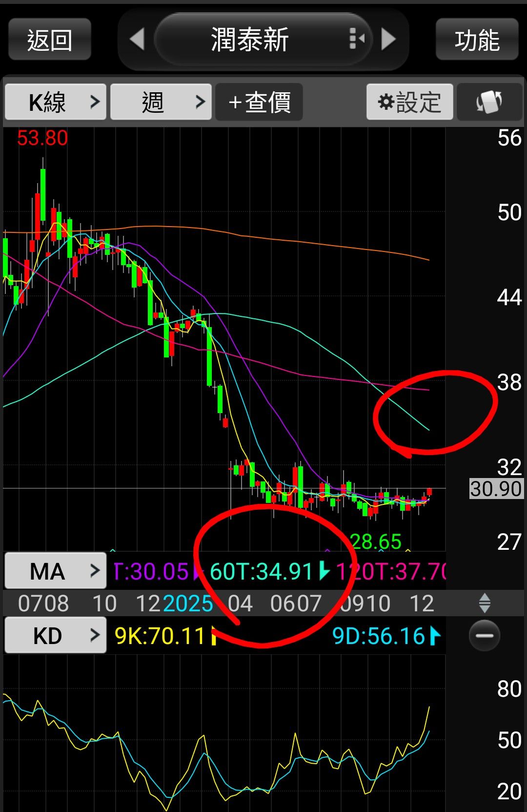527x812 pixels.
Task: Select the 120T:37.70 moving average value
Action: (391, 571)
